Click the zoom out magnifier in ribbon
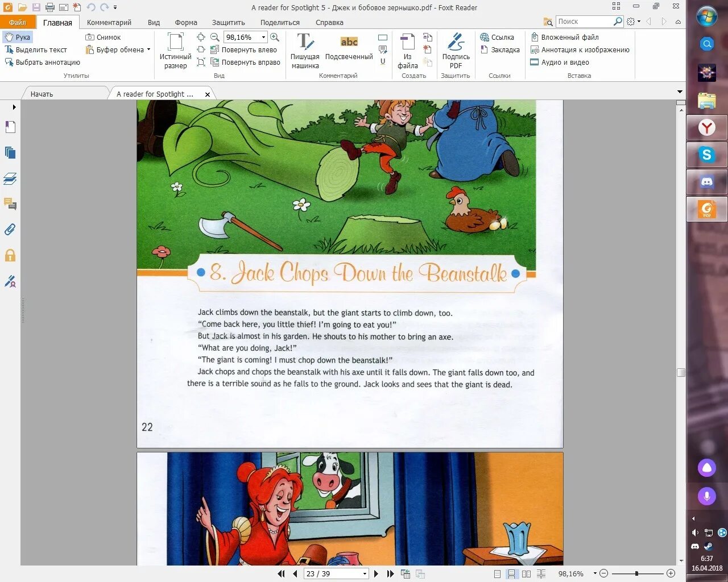The height and width of the screenshot is (582, 728). tap(215, 37)
